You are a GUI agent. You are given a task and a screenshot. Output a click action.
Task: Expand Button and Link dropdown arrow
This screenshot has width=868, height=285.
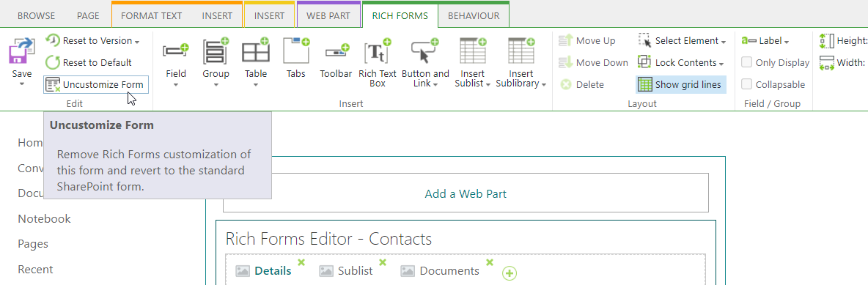435,85
